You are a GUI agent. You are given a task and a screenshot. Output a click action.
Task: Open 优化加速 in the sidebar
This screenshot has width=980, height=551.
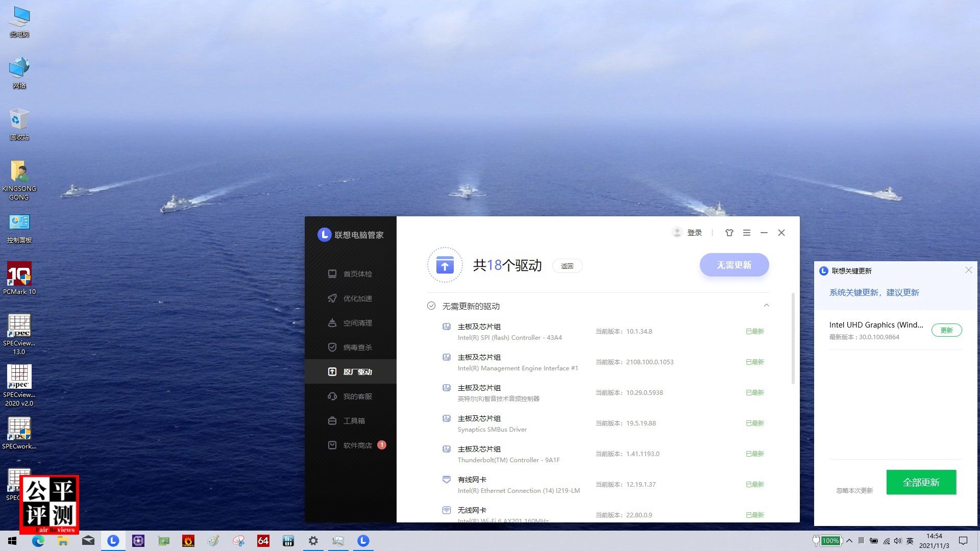click(x=350, y=298)
